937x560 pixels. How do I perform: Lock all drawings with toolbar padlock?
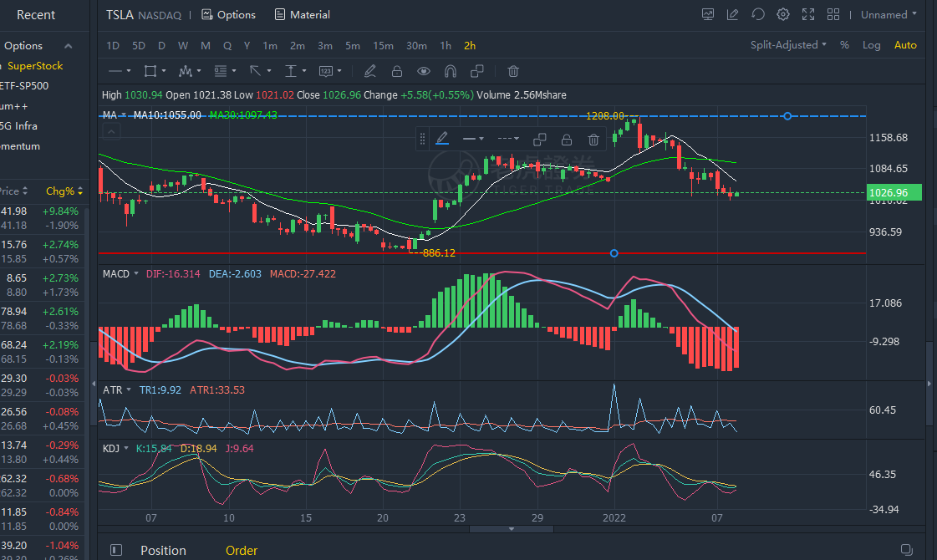(x=397, y=71)
